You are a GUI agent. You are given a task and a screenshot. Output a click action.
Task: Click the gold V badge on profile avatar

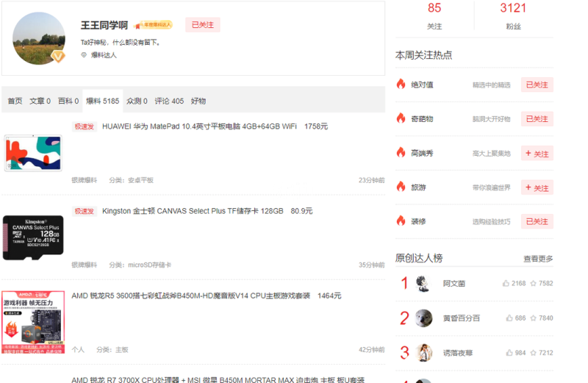[57, 56]
